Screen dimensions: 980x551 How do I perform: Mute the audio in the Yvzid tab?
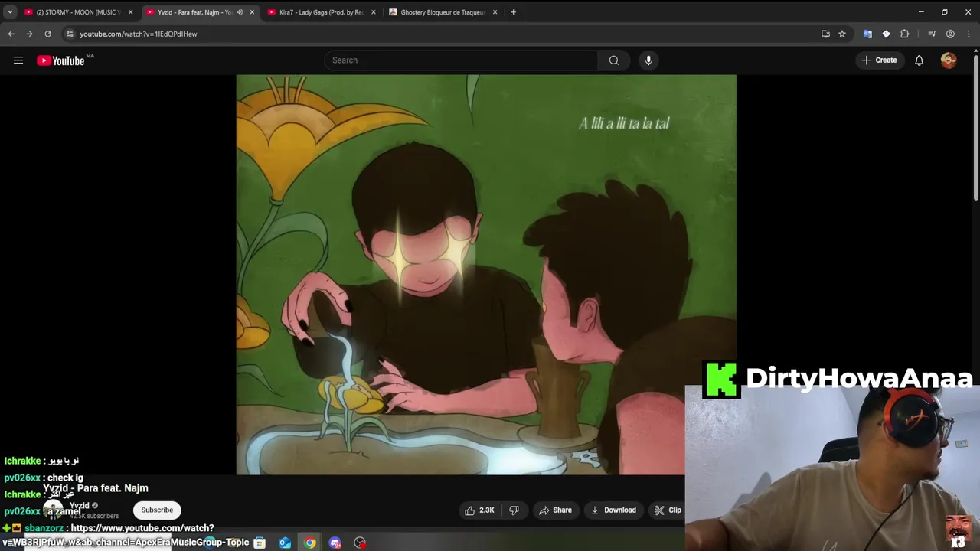pyautogui.click(x=240, y=12)
